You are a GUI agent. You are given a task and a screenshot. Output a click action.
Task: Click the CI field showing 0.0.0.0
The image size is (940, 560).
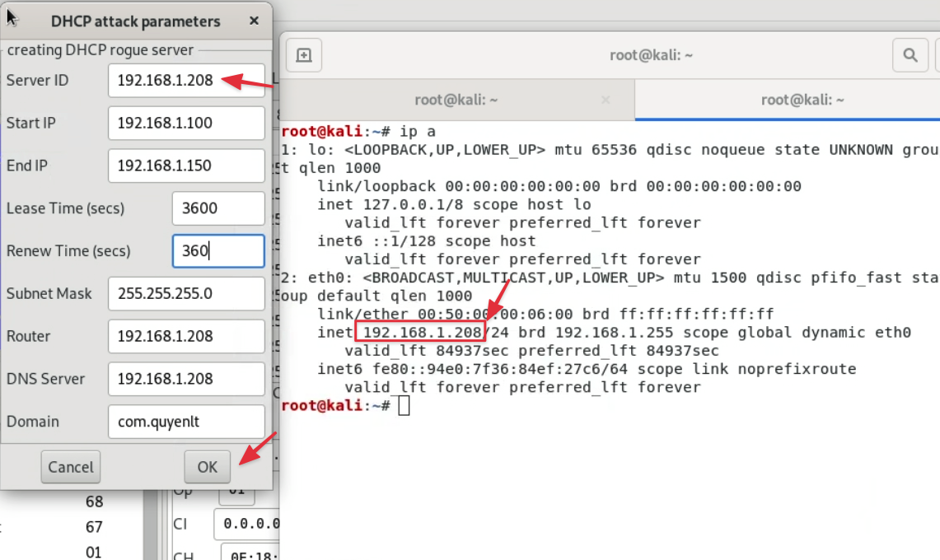point(247,524)
